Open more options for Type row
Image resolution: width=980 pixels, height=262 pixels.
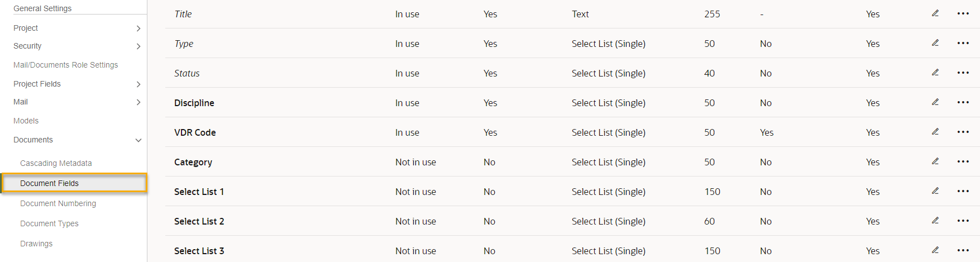click(963, 43)
